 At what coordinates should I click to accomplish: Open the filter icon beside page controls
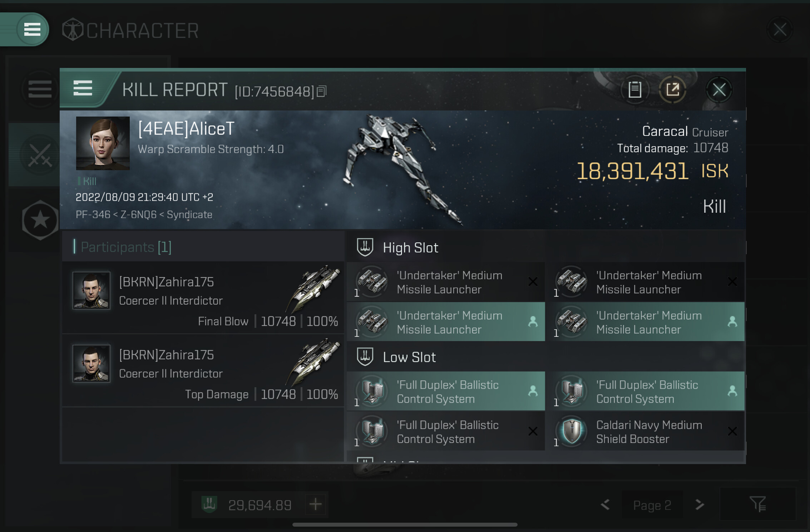point(757,504)
